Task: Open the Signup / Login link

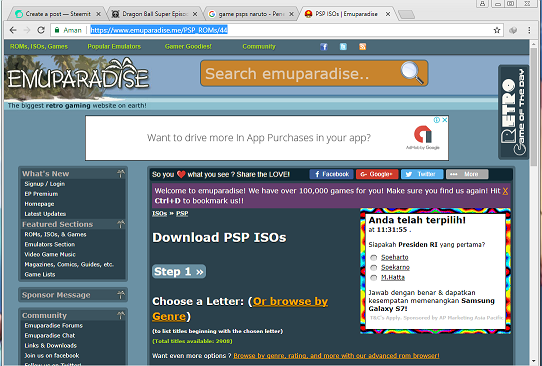Action: click(45, 184)
